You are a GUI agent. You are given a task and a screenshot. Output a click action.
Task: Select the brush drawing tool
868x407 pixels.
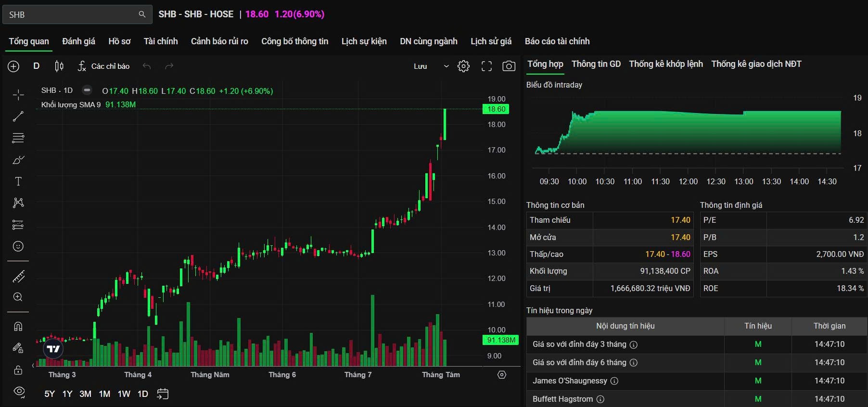[18, 160]
